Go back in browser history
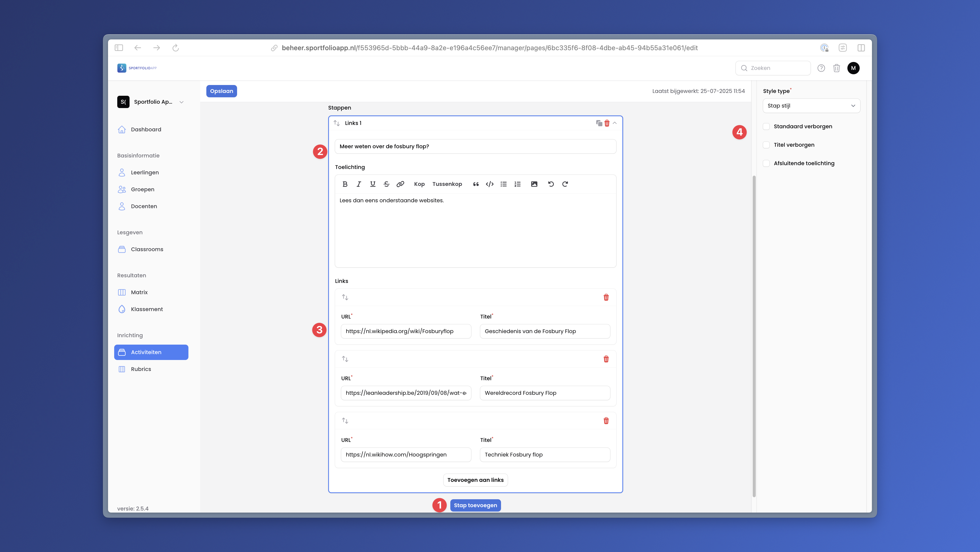 click(x=138, y=48)
